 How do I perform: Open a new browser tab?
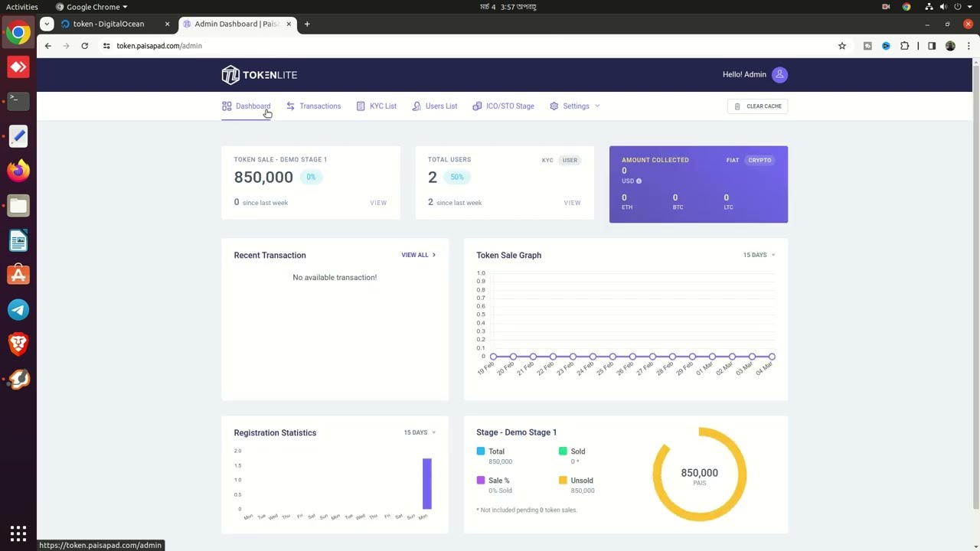[307, 24]
